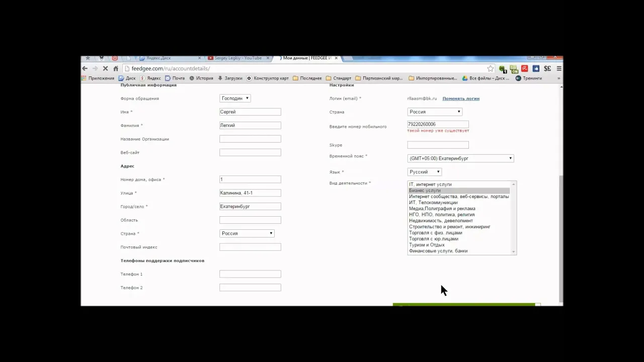This screenshot has width=644, height=362.
Task: Click the Фамилия field containing Легкий
Action: pos(250,126)
